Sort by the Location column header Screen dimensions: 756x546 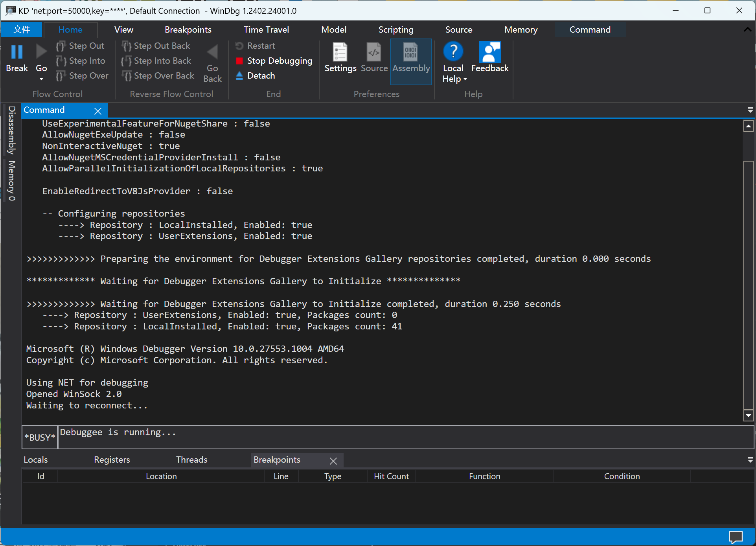tap(161, 476)
